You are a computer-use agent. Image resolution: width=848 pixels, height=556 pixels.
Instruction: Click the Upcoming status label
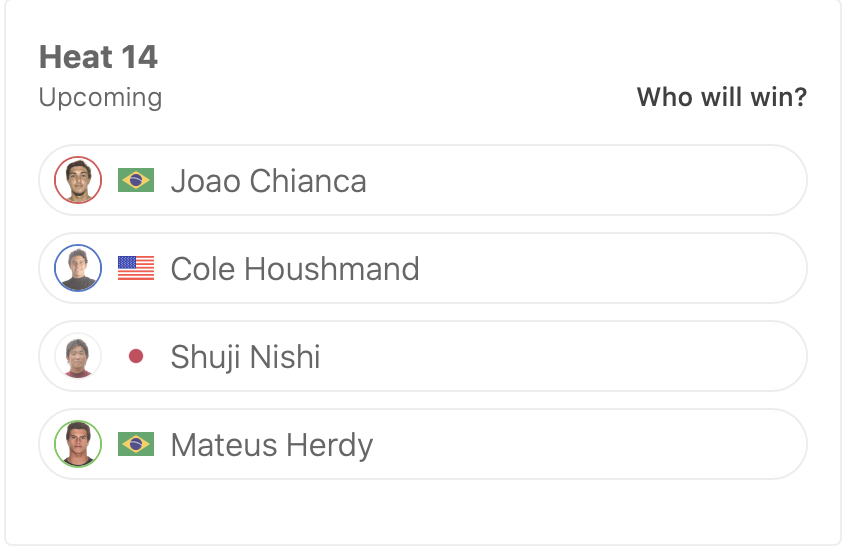(x=100, y=98)
